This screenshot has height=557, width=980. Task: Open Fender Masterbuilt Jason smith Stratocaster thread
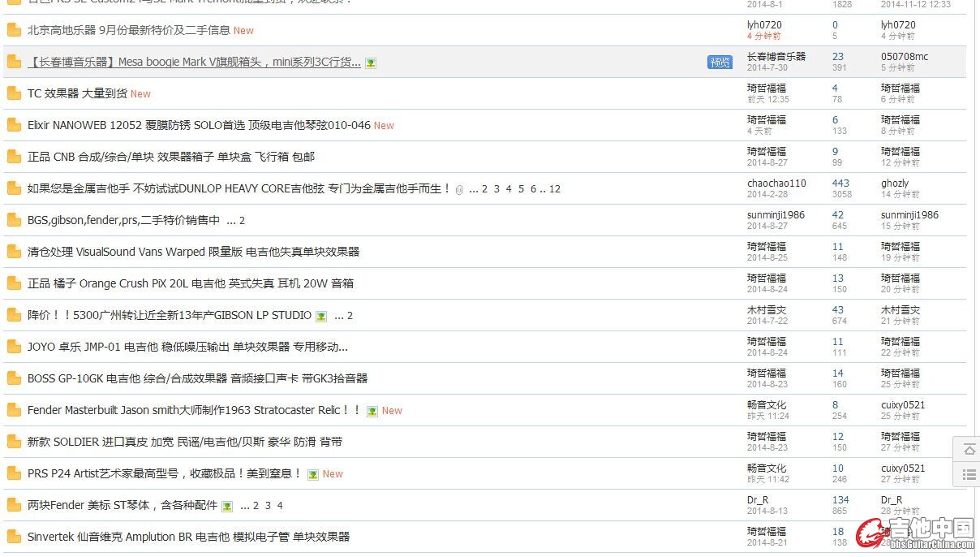(x=195, y=411)
